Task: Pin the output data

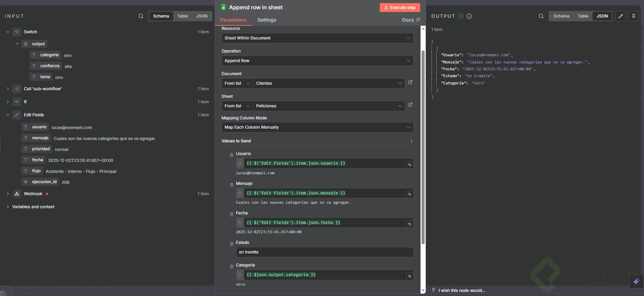Action: (x=633, y=16)
